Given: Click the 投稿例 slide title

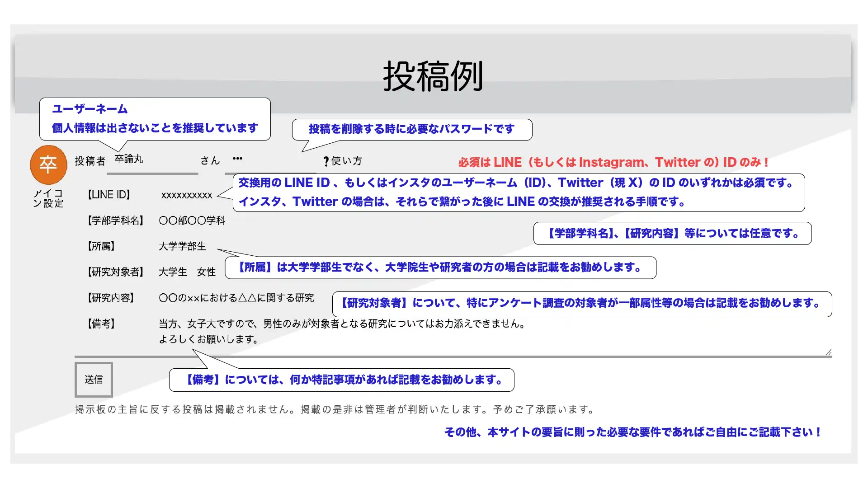Looking at the screenshot, I should pyautogui.click(x=434, y=76).
